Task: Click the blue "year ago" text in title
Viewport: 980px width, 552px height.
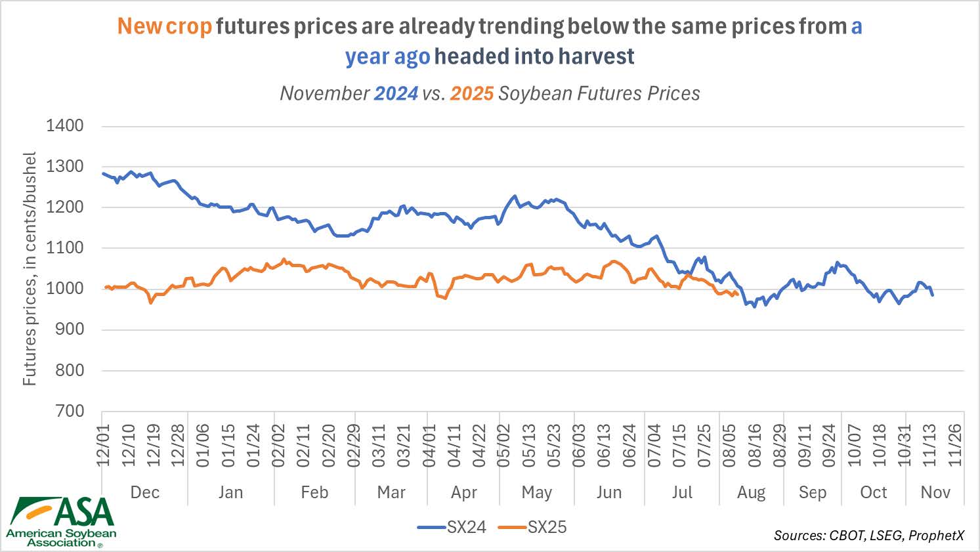Action: point(388,56)
